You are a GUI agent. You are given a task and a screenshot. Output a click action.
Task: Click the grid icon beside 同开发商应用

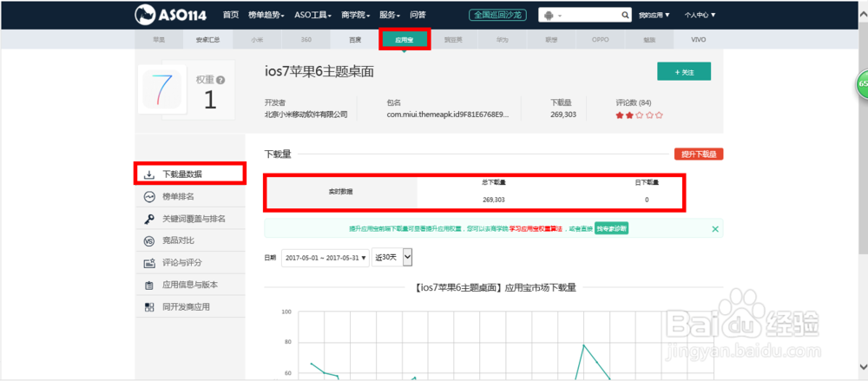click(149, 307)
